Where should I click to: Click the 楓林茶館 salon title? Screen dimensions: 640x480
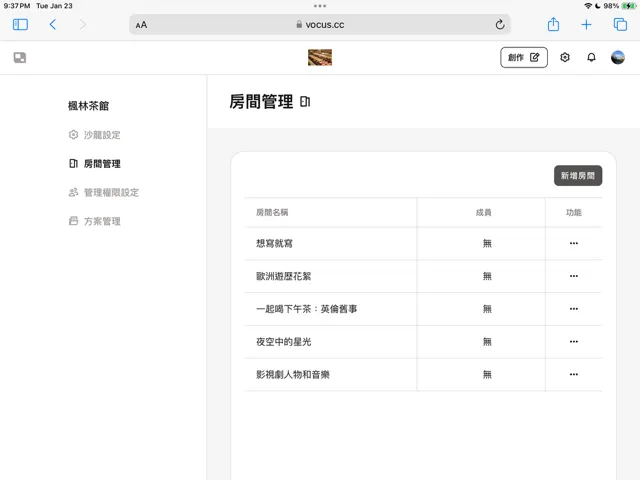click(88, 106)
